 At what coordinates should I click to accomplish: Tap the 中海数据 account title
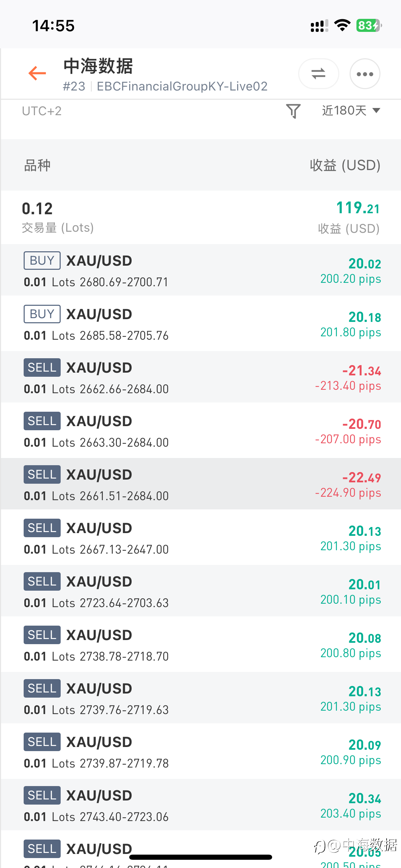tap(98, 66)
